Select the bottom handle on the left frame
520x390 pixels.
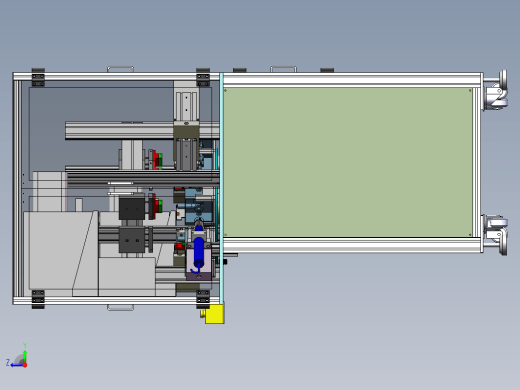[x=121, y=307]
